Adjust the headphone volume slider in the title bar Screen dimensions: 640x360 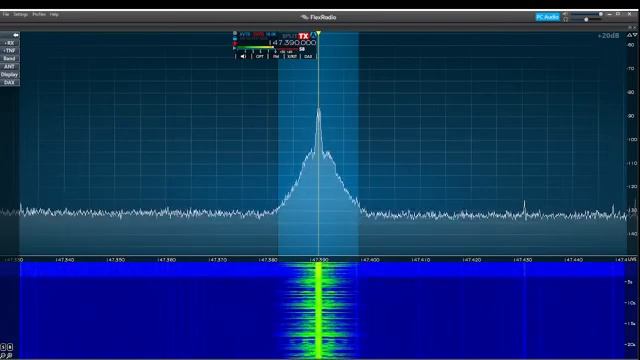(586, 19)
